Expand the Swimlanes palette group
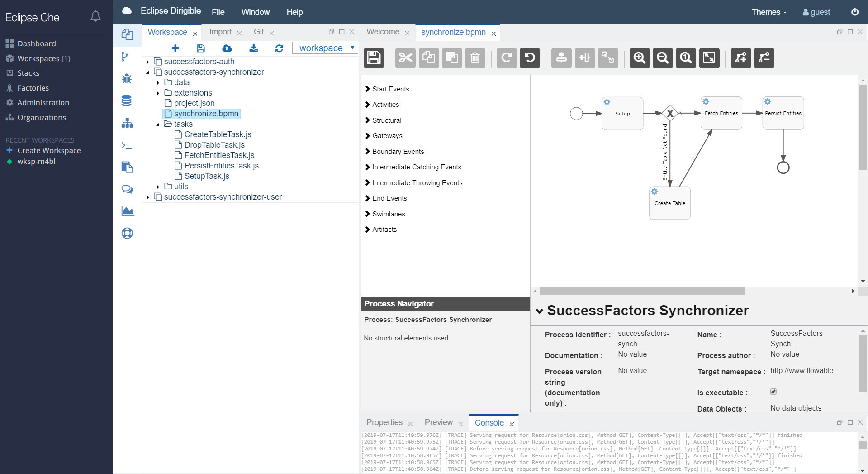Image resolution: width=868 pixels, height=474 pixels. (x=385, y=214)
